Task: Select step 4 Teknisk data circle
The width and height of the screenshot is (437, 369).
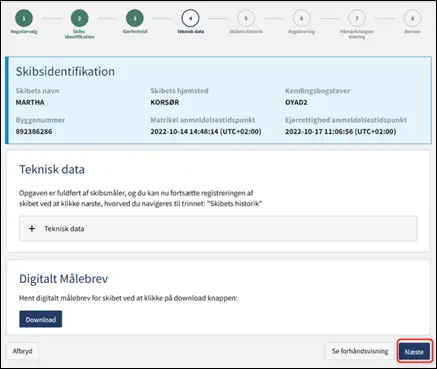Action: click(x=190, y=18)
